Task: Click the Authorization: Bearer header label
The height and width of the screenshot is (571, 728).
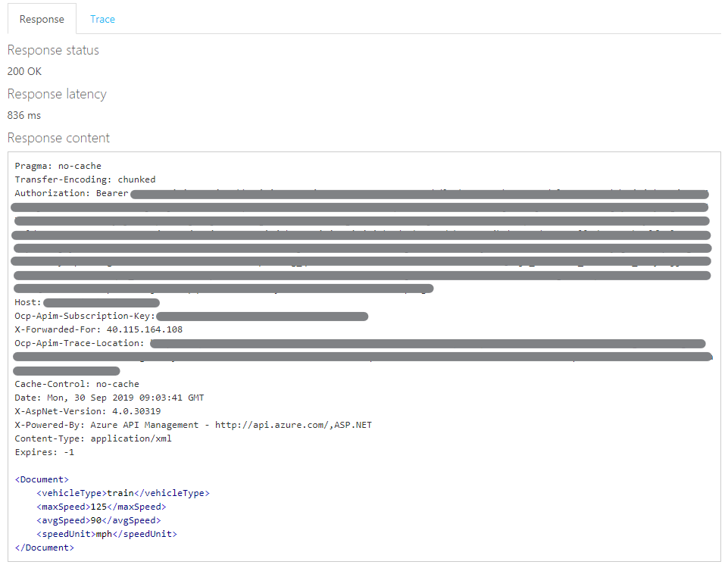Action: pos(71,193)
